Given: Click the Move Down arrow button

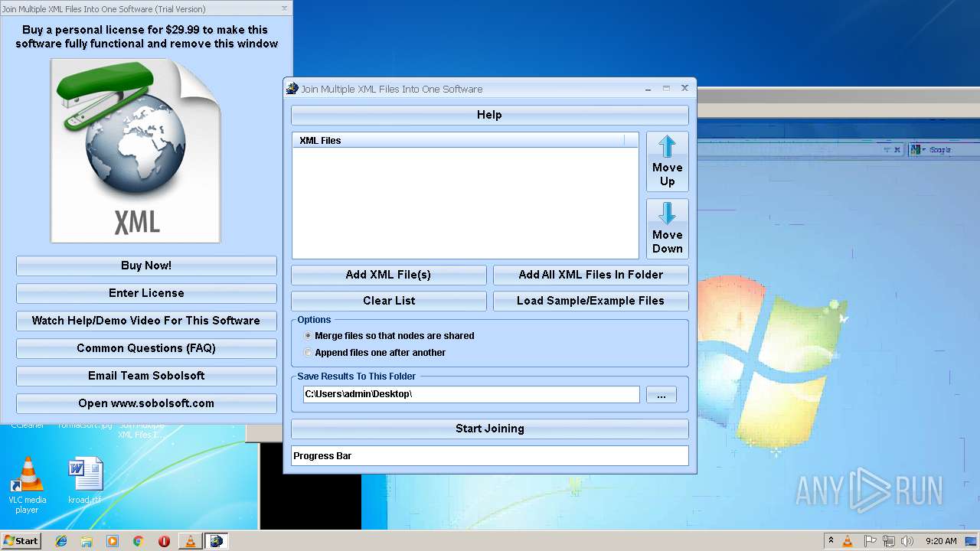Looking at the screenshot, I should coord(667,229).
